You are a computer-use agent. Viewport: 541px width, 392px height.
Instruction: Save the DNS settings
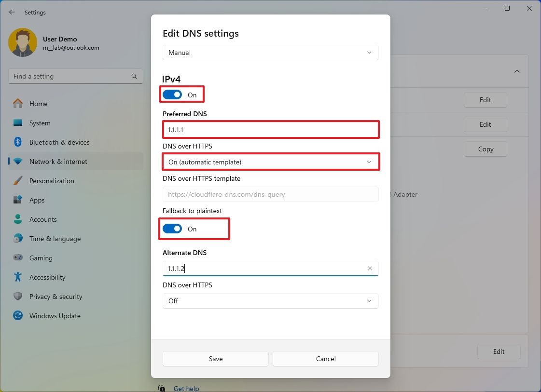click(x=215, y=359)
